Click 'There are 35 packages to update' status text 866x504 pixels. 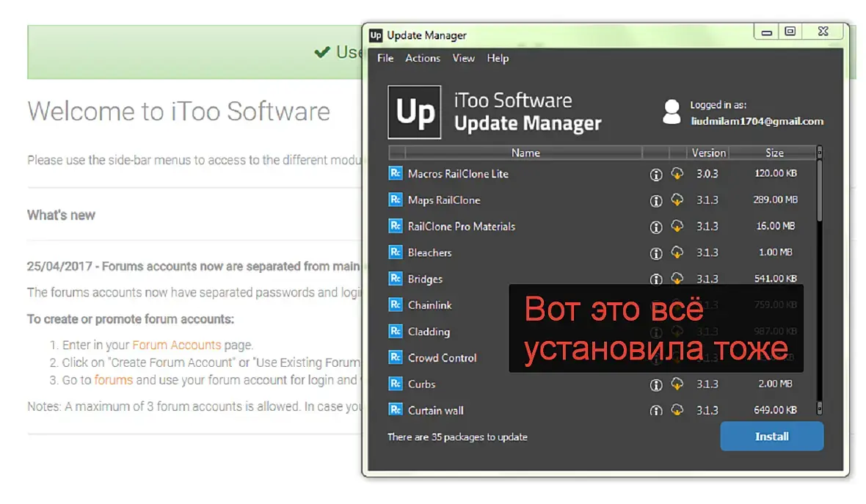[457, 437]
